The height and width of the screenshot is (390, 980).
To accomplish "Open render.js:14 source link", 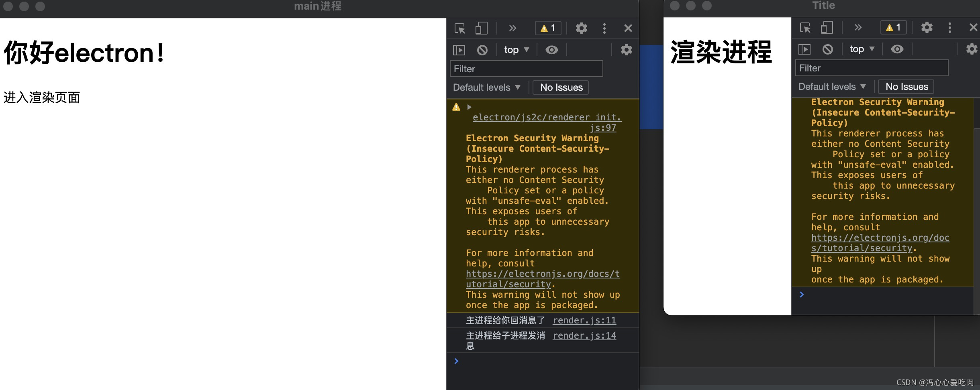I will [x=584, y=335].
